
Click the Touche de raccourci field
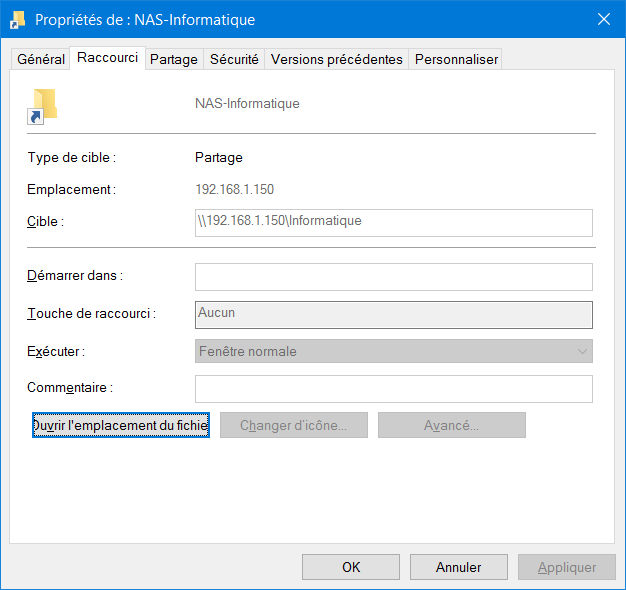point(394,315)
